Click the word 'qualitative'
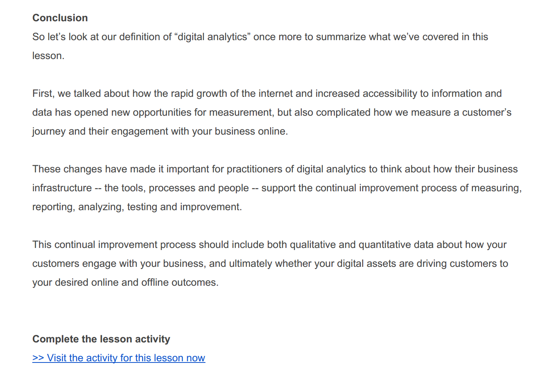551x392 pixels. tap(313, 244)
